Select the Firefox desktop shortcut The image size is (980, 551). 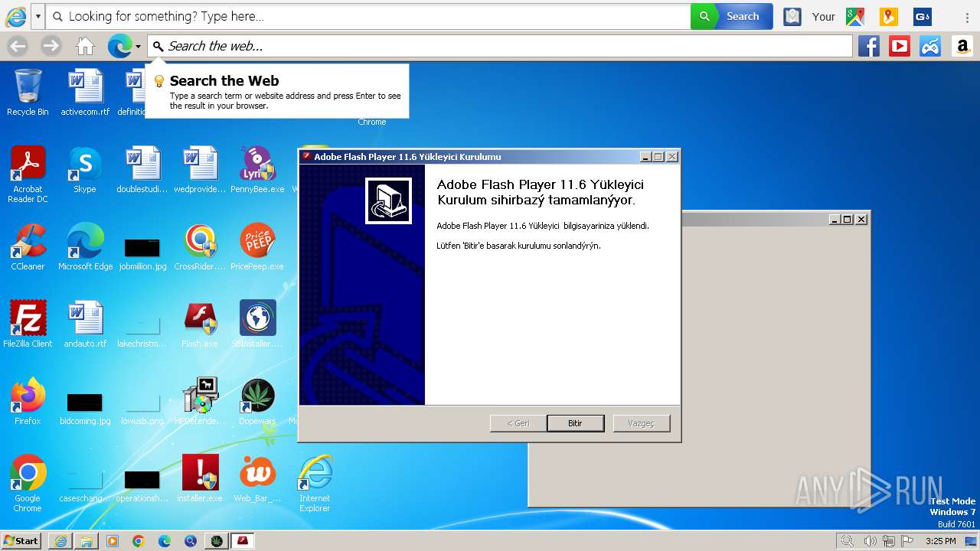28,402
